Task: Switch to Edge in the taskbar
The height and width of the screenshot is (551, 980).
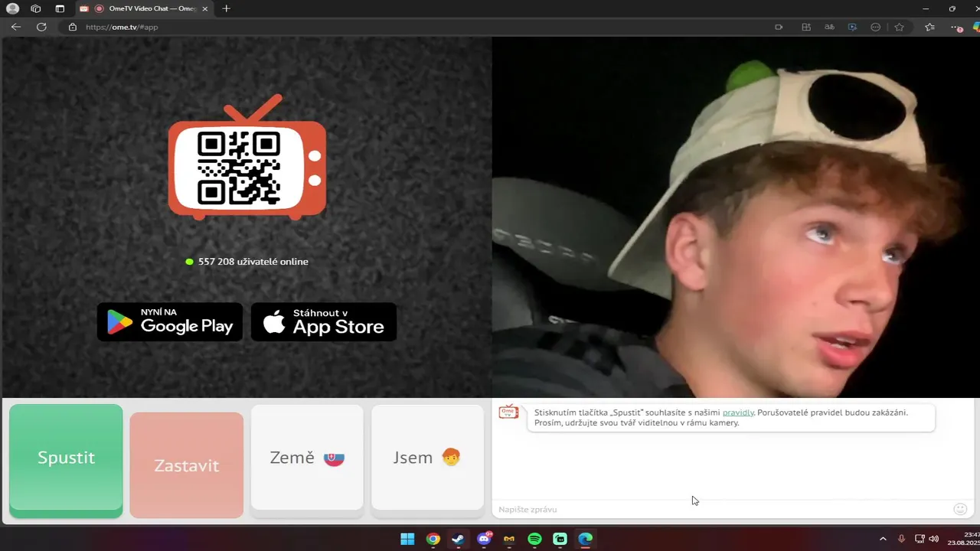Action: pos(585,539)
